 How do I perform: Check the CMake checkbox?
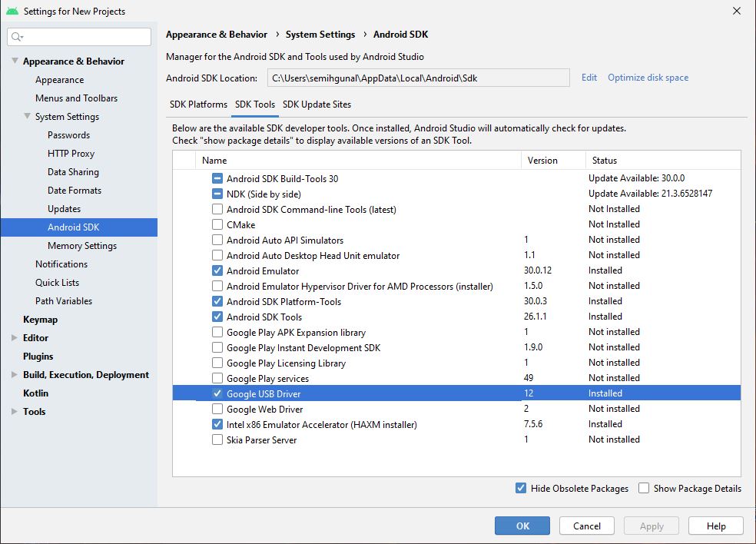217,224
